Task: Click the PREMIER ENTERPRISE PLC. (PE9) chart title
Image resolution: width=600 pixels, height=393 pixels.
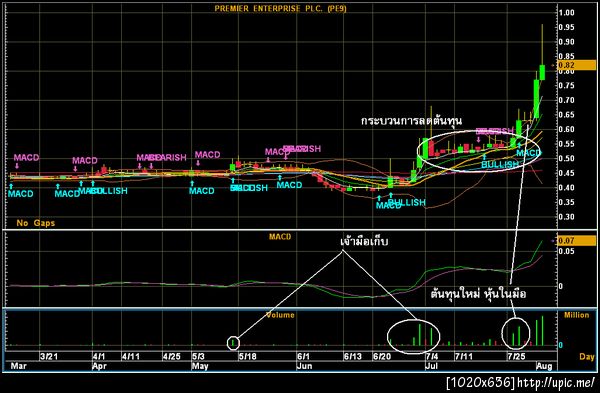Action: [280, 8]
